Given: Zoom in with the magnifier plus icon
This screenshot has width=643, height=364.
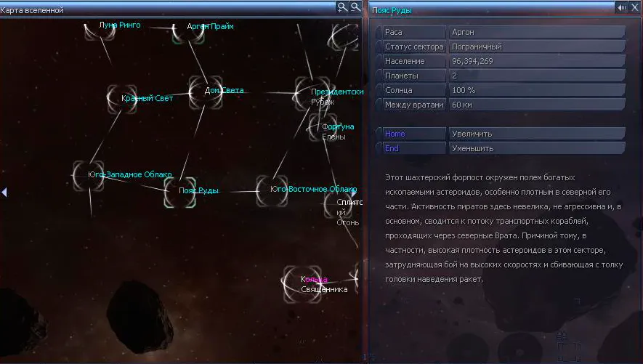Looking at the screenshot, I should tap(342, 7).
